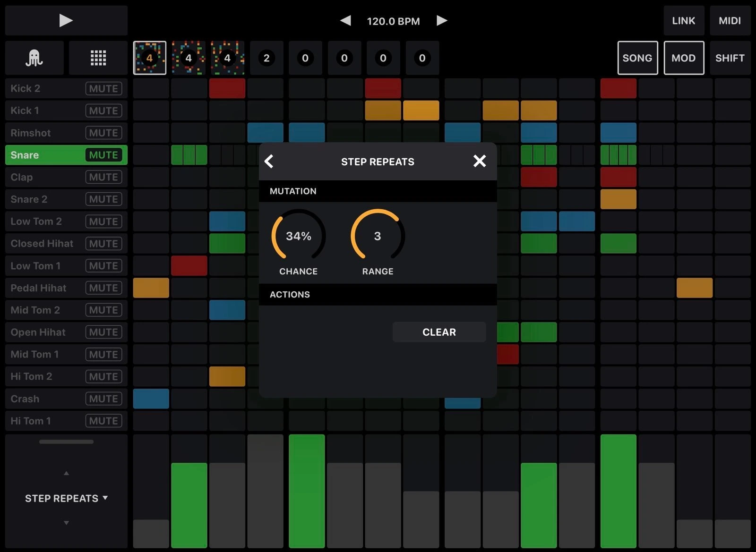Decrease tempo with the left arrow
Image resolution: width=756 pixels, height=552 pixels.
tap(345, 21)
